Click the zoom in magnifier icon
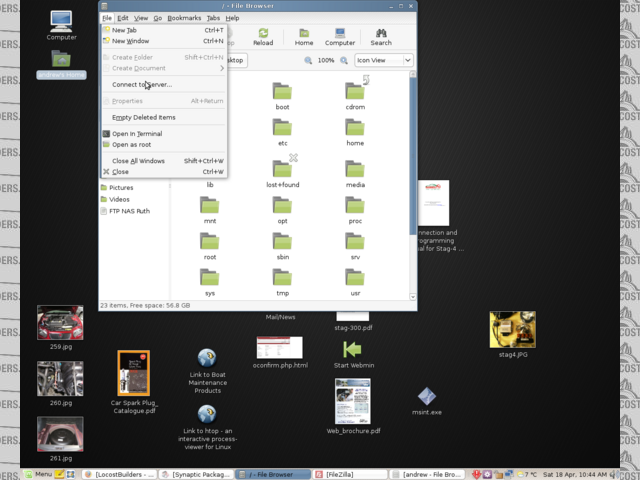The image size is (640, 480). coord(344,60)
